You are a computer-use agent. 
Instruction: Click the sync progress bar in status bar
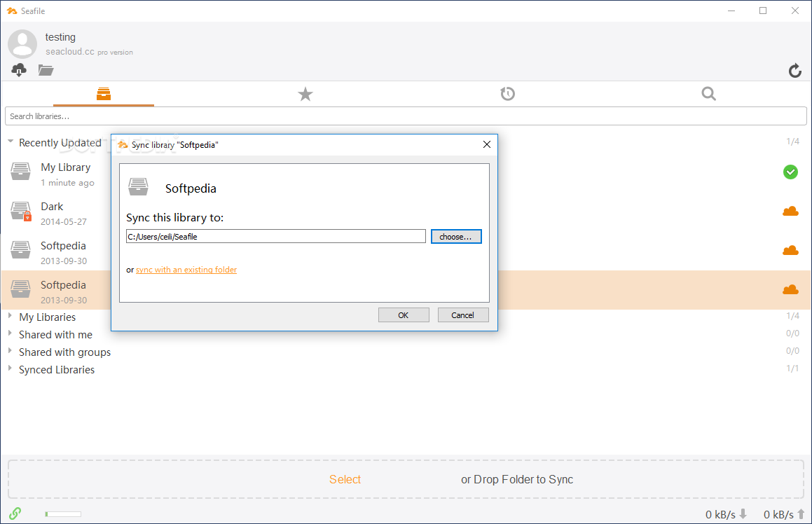pyautogui.click(x=63, y=514)
